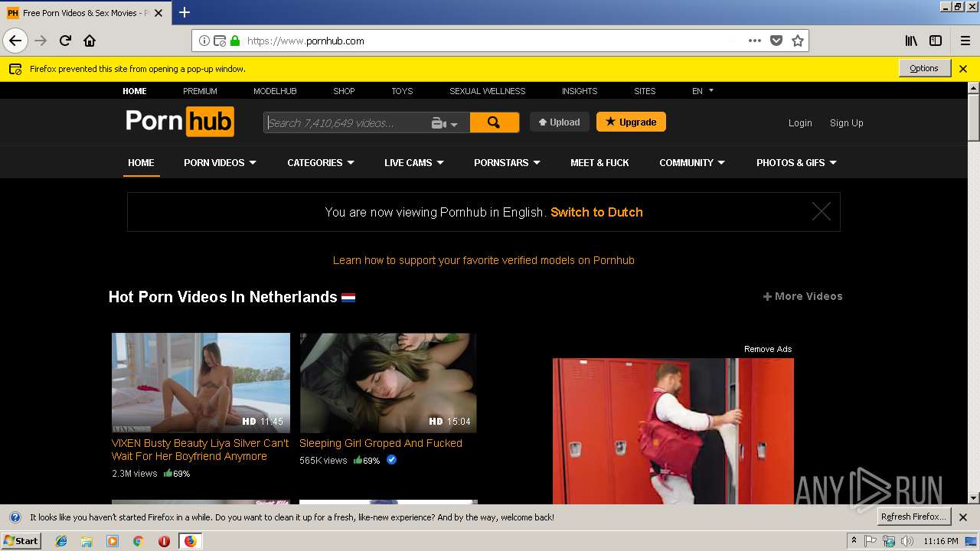
Task: Click the page scrollbar down arrow
Action: (x=974, y=497)
